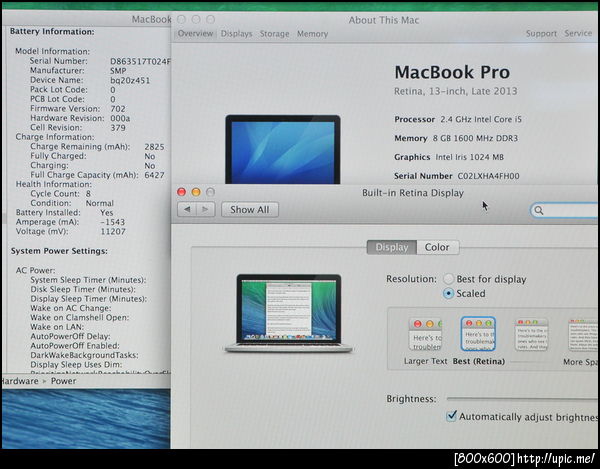Close the Built-in Retina Display window
This screenshot has height=469, width=600.
[182, 192]
